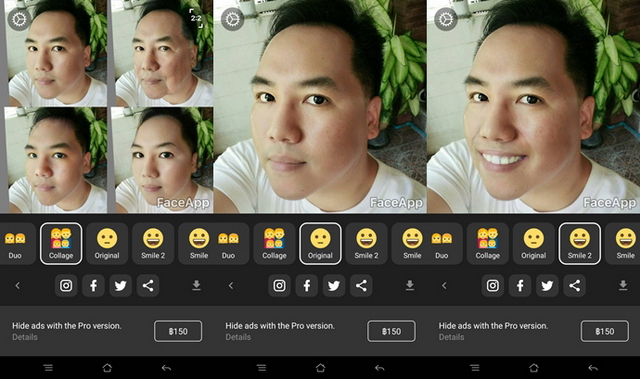Tap the Android home button beneath the neutral-face screen
This screenshot has width=640, height=379.
click(320, 368)
